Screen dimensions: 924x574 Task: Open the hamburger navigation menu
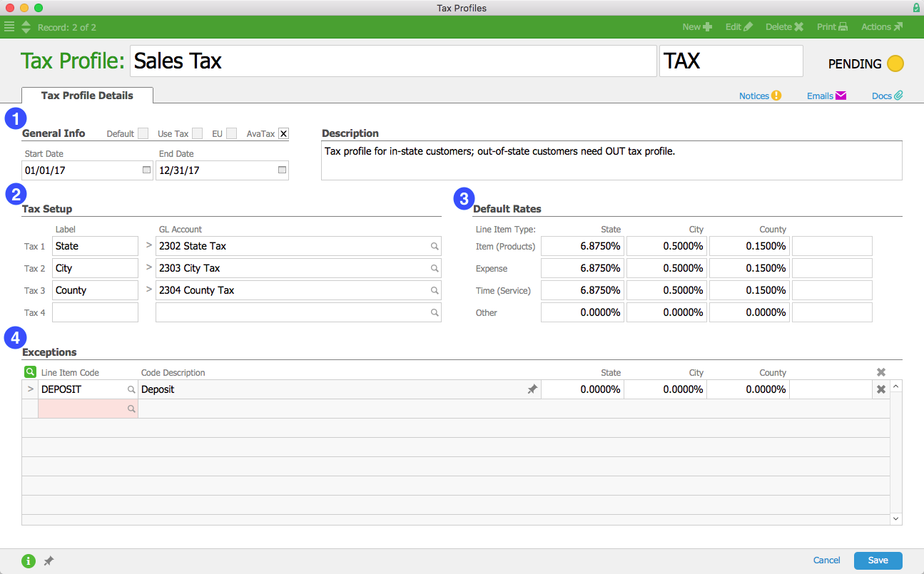(x=9, y=27)
